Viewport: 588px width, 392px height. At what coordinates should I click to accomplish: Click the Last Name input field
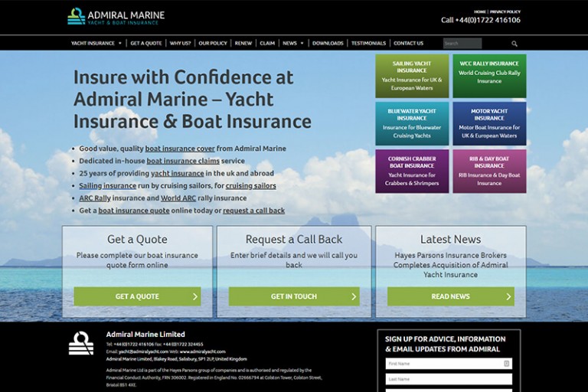click(449, 379)
